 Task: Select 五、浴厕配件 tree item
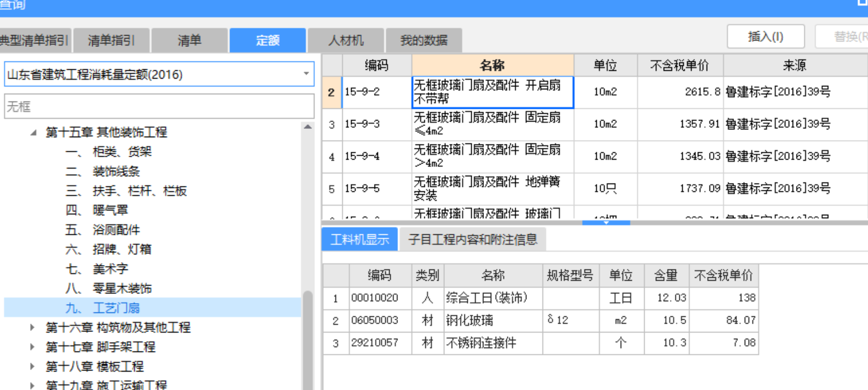click(x=102, y=230)
